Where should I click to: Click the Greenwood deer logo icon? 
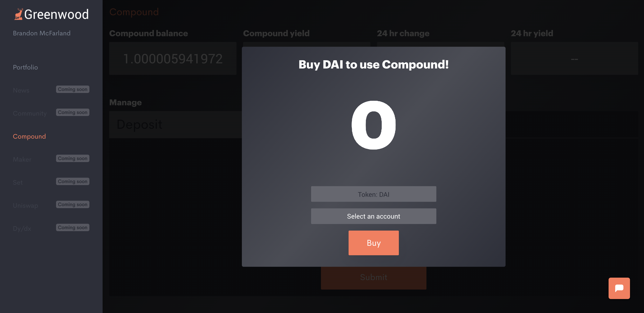tap(19, 14)
